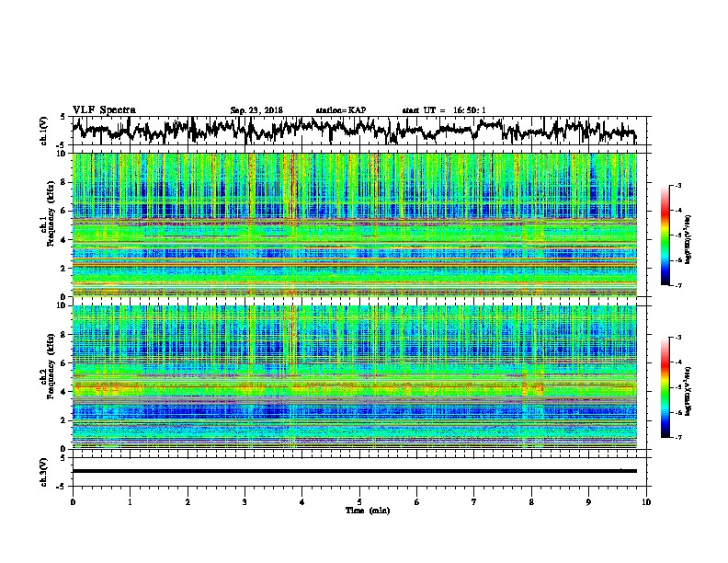This screenshot has height=563, width=728.
Task: Click the ch.2 spectrogram "2" kHz tick label
Action: click(63, 419)
